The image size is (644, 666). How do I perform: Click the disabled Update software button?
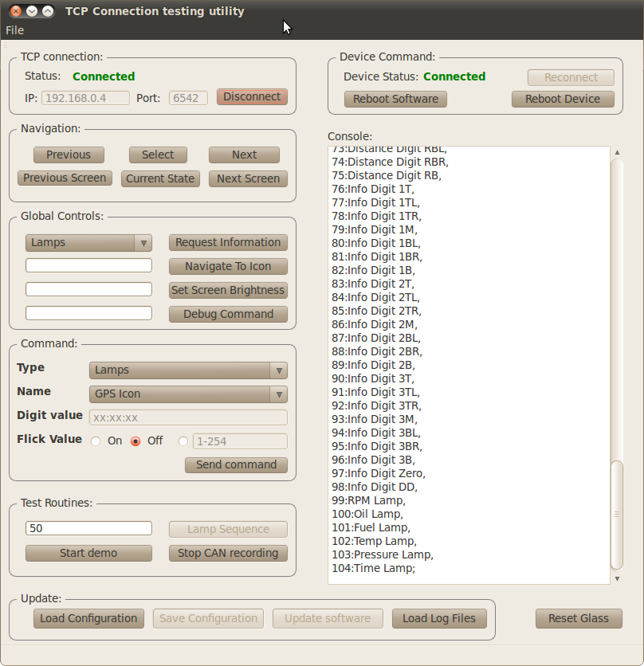(x=328, y=618)
